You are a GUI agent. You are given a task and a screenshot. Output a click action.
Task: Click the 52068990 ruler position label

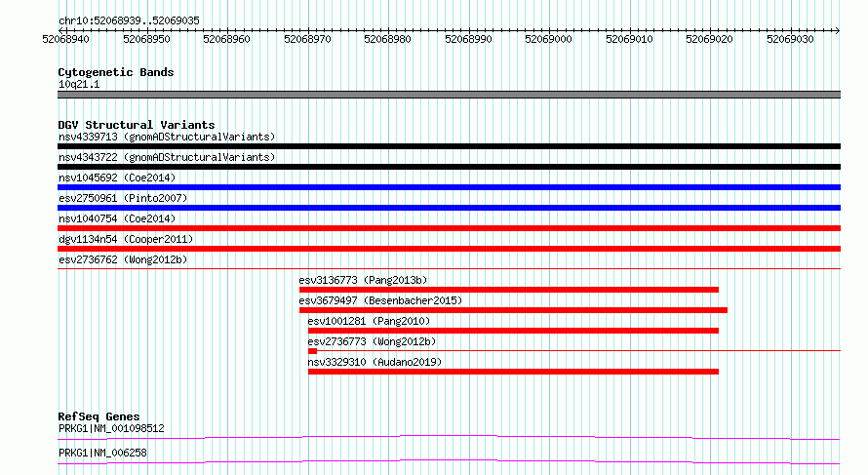click(469, 39)
